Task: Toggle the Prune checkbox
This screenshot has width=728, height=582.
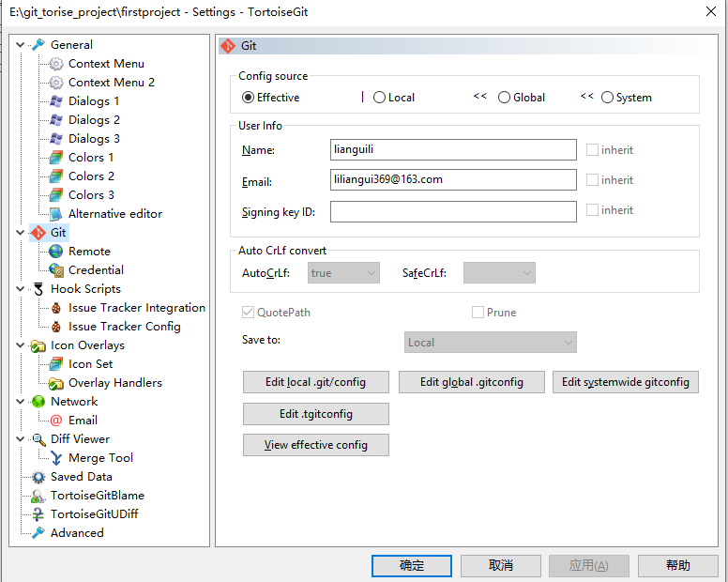Action: (478, 313)
